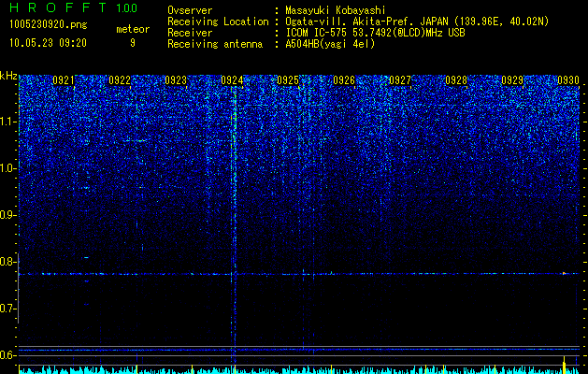Screen dimensions: 588x374
Task: Click the tall yellow peak near 0930
Action: [x=564, y=365]
